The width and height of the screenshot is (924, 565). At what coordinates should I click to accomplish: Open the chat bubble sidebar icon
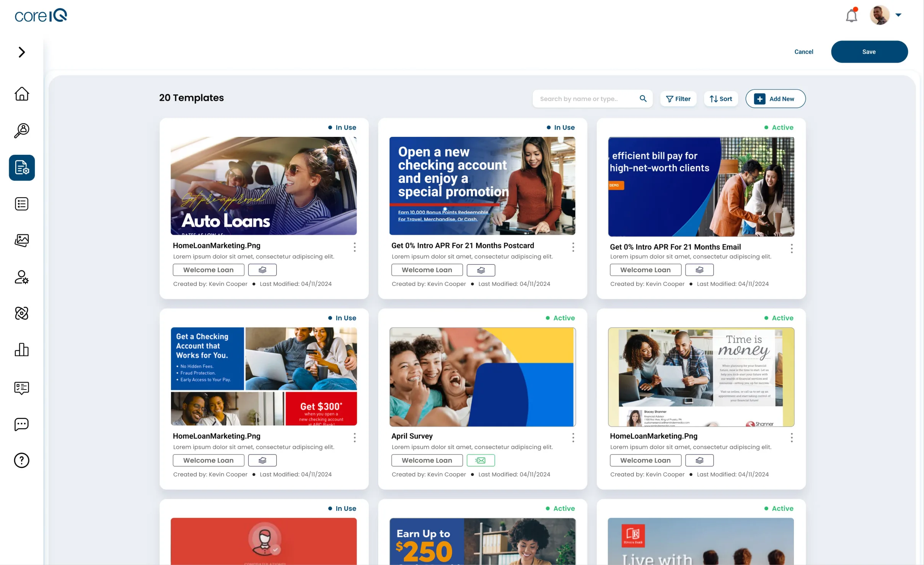22,424
